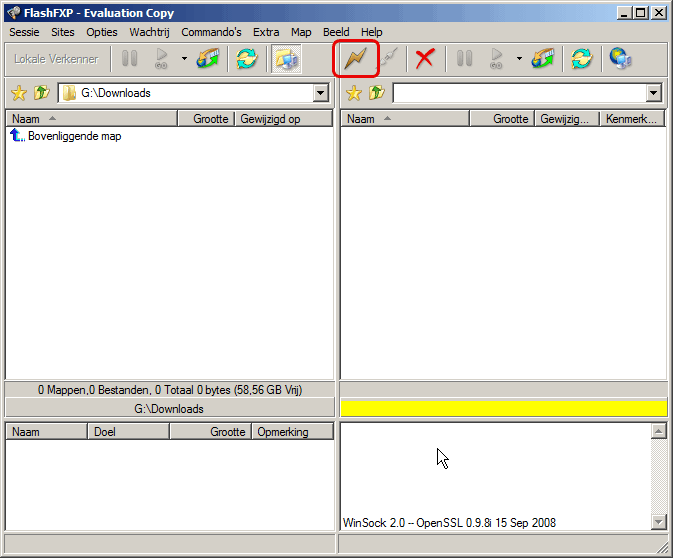This screenshot has height=558, width=673.
Task: Click the right panel favorites star
Action: (354, 93)
